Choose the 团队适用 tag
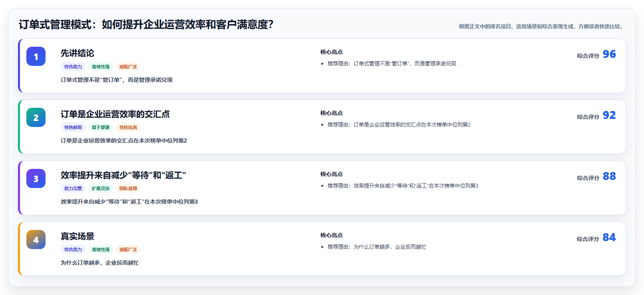Image resolution: width=644 pixels, height=295 pixels. point(128,188)
